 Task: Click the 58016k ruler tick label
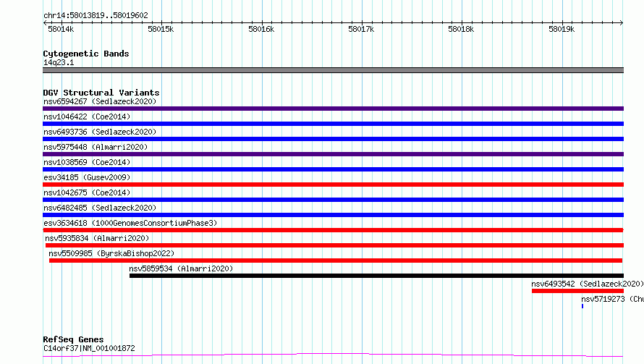(x=261, y=29)
